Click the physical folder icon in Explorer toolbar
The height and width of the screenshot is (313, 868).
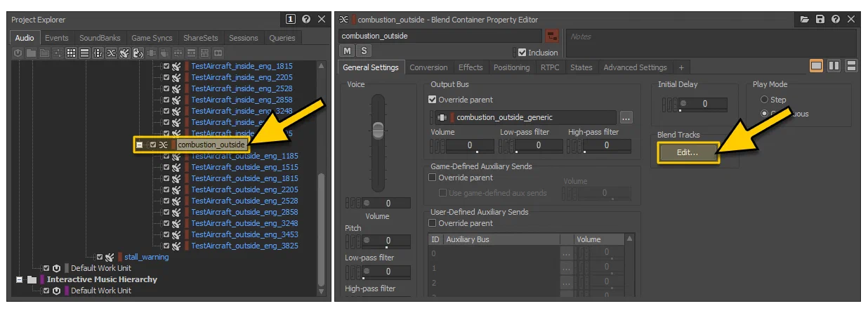pos(31,53)
